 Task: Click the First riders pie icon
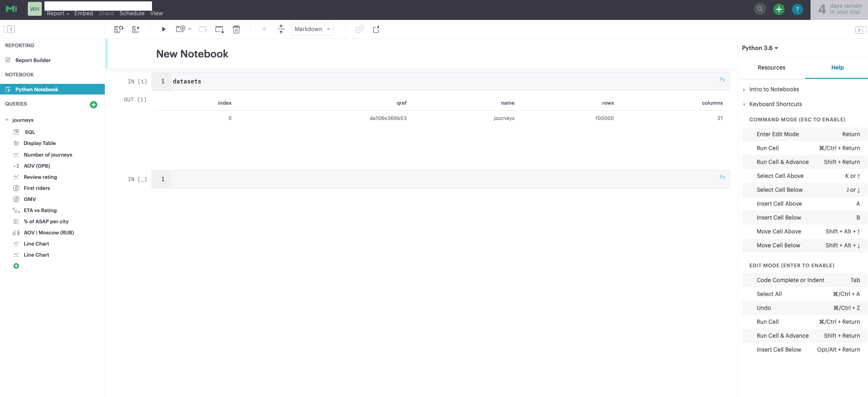pos(16,188)
